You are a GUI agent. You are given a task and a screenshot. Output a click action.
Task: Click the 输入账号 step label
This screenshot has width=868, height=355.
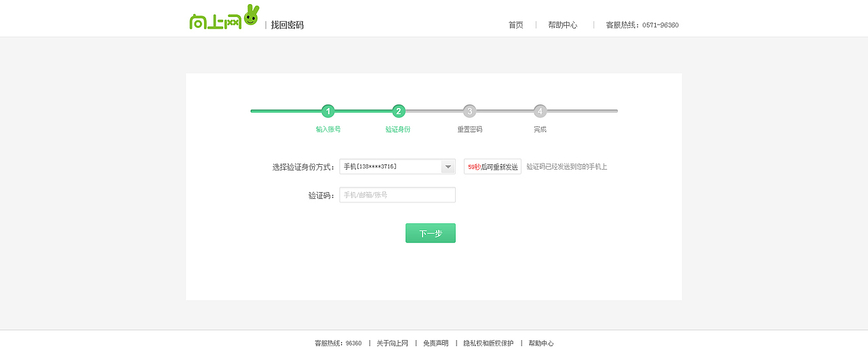pos(328,129)
